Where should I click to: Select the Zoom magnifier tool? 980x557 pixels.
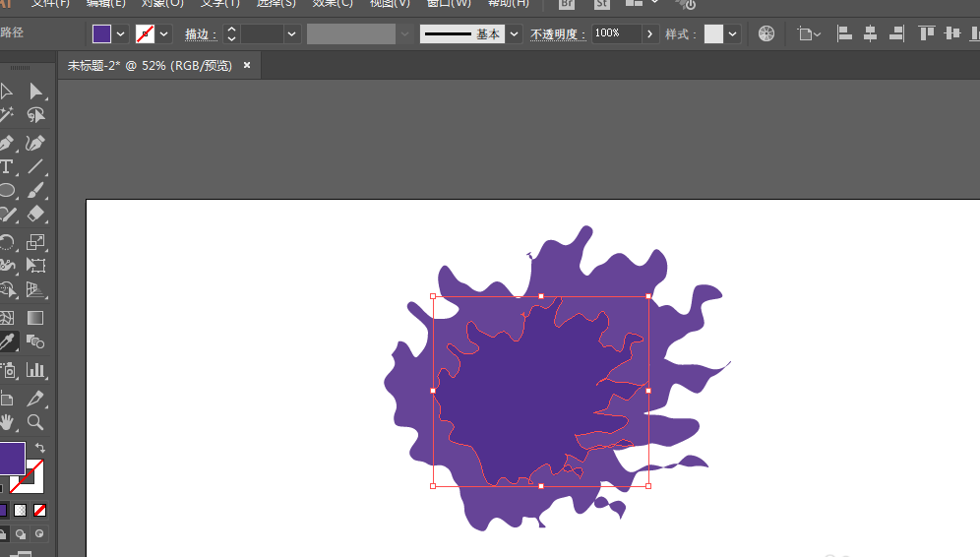tap(35, 422)
